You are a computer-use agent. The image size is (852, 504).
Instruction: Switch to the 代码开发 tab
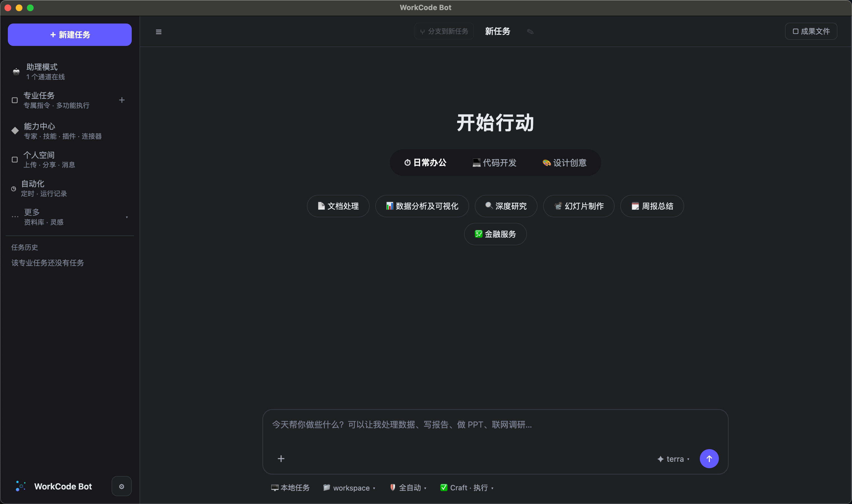click(x=494, y=163)
